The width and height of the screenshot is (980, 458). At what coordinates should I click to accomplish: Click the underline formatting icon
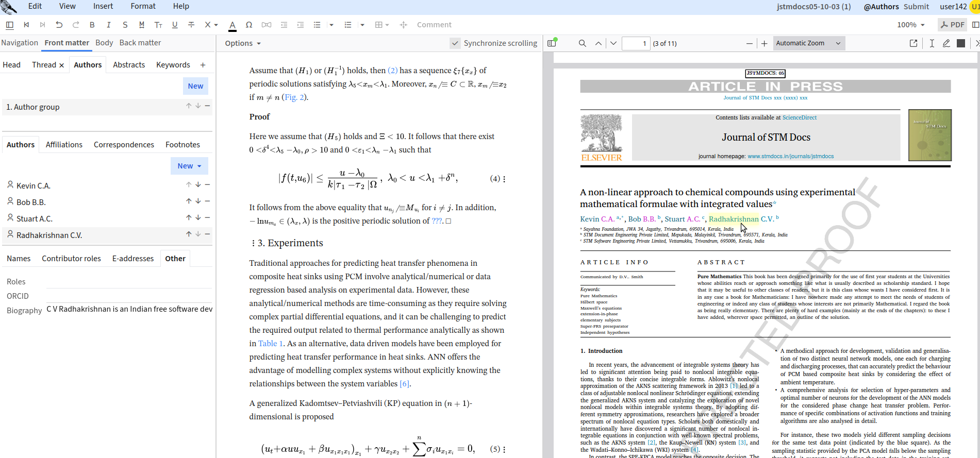pyautogui.click(x=175, y=25)
